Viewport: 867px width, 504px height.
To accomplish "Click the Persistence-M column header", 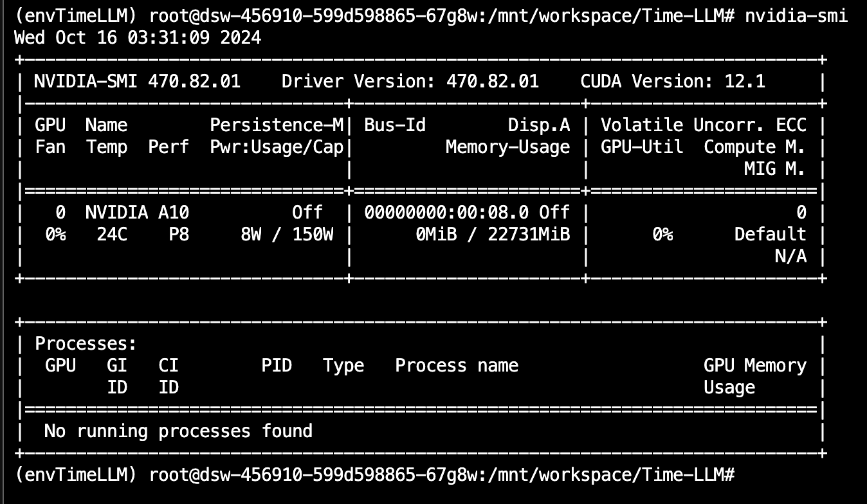I will (277, 125).
